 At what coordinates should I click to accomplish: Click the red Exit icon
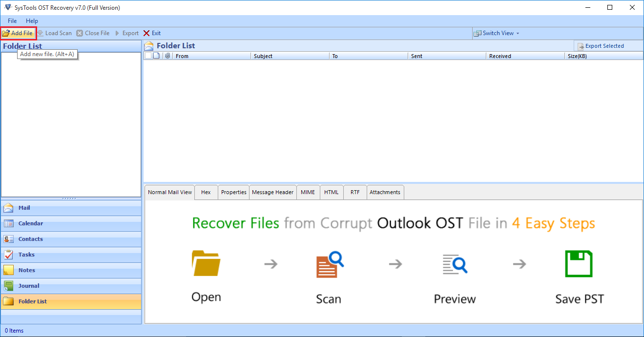pos(146,33)
